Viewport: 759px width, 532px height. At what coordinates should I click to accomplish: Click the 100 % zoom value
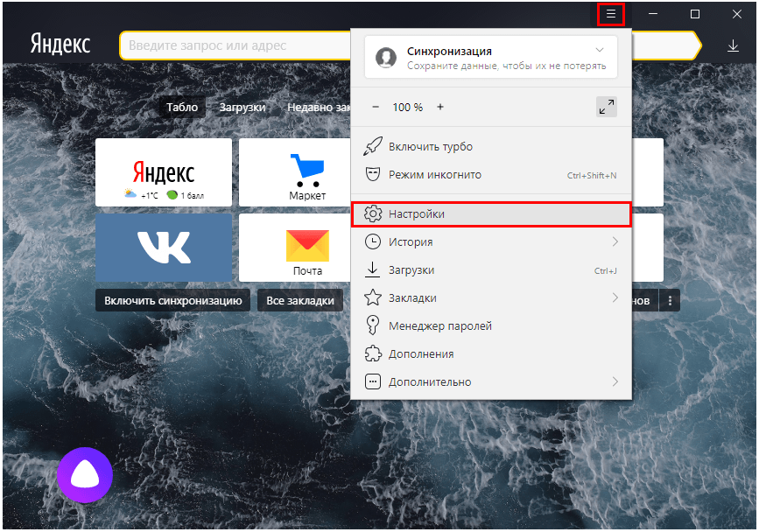click(408, 108)
